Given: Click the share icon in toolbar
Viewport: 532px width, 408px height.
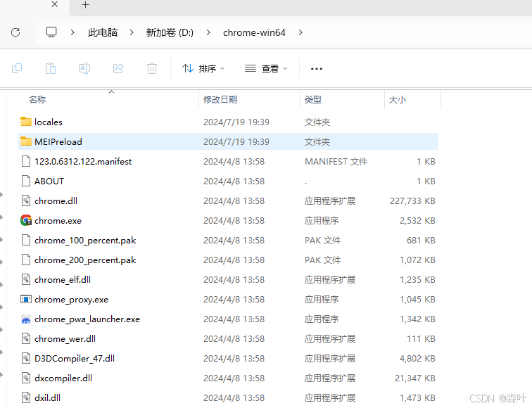Looking at the screenshot, I should point(118,68).
